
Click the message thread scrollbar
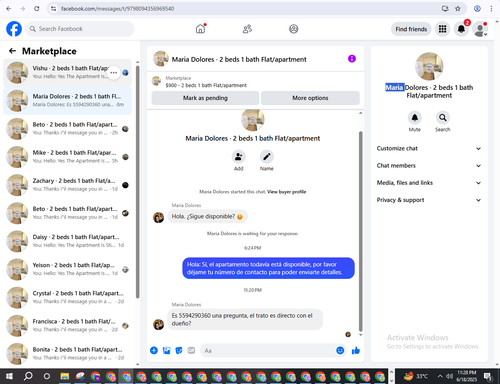click(x=360, y=231)
